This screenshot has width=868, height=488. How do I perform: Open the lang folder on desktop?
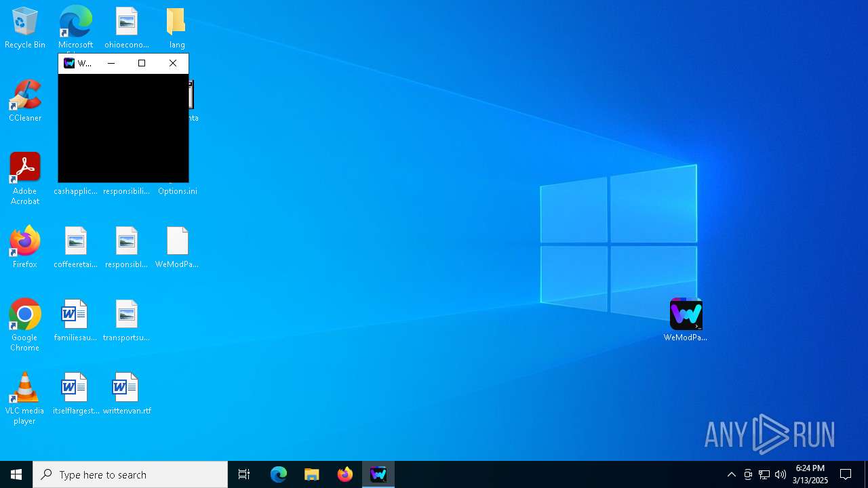point(177,27)
